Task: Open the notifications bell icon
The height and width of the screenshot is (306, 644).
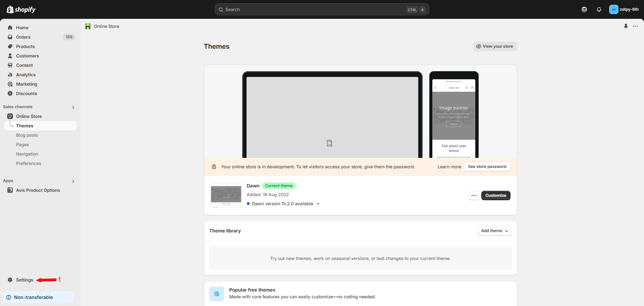Action: (599, 9)
